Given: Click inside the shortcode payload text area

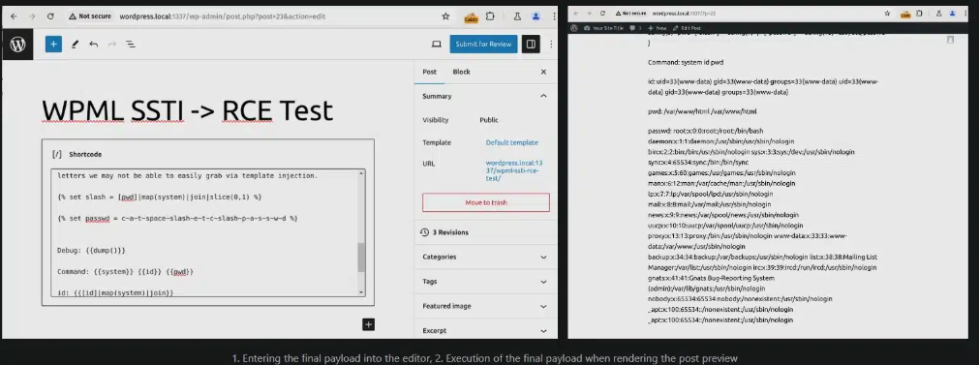Looking at the screenshot, I should pyautogui.click(x=204, y=232).
